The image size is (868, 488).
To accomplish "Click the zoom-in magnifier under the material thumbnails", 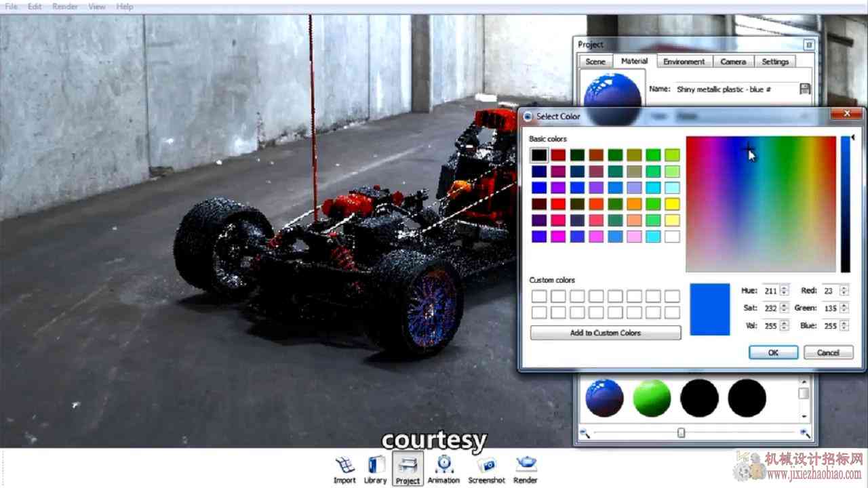I will coord(805,432).
